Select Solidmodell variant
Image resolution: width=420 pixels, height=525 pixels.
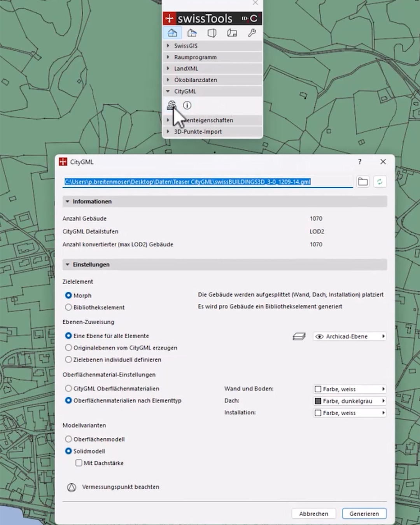[68, 451]
